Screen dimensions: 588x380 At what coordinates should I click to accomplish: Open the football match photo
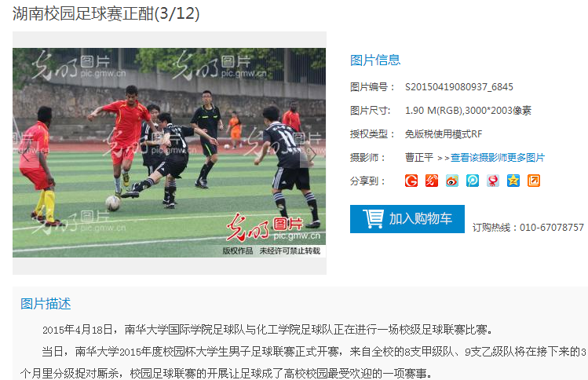click(x=169, y=152)
